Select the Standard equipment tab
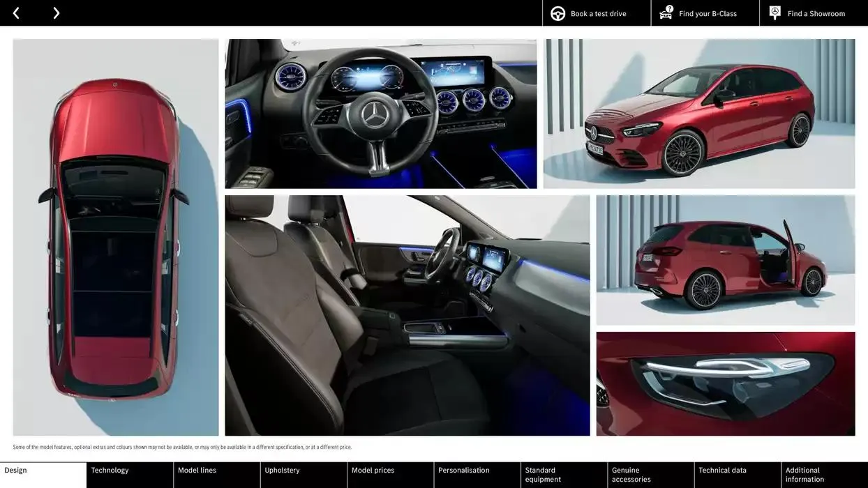This screenshot has width=868, height=488. pos(564,475)
